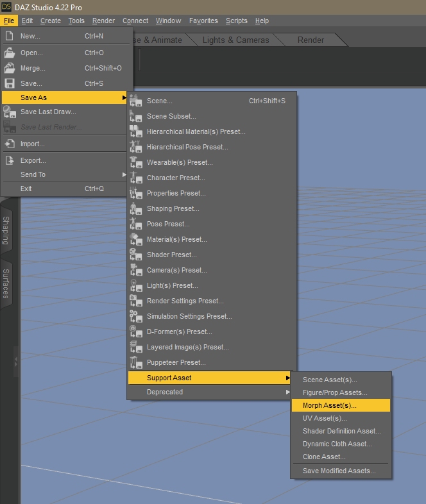Click the Save floppy disk icon
Image resolution: width=426 pixels, height=504 pixels.
10,83
